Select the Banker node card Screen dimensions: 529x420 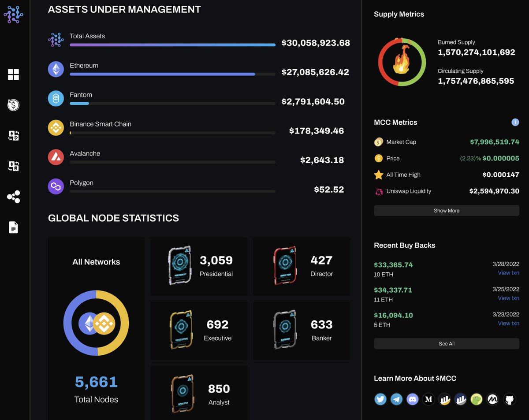tap(301, 331)
